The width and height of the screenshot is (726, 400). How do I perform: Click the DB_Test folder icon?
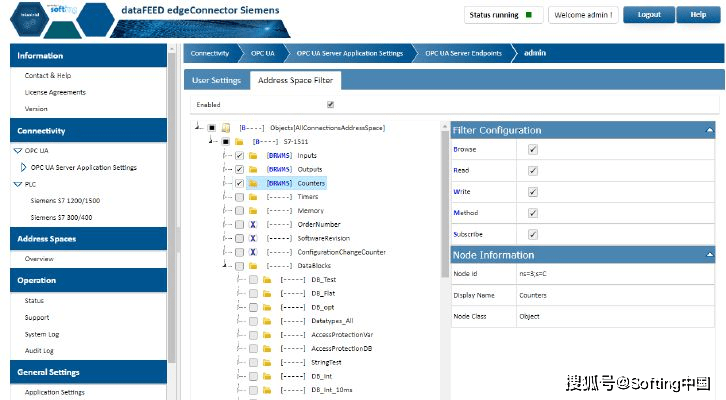pyautogui.click(x=267, y=280)
